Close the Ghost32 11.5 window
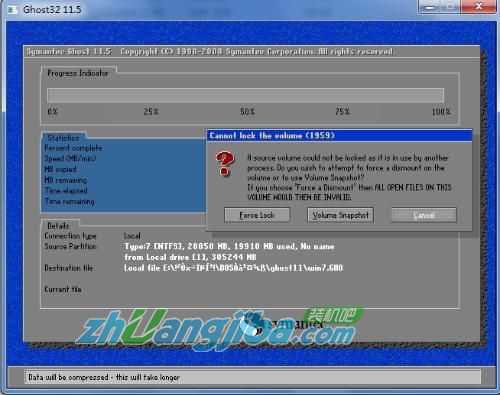The height and width of the screenshot is (395, 500). coord(479,6)
